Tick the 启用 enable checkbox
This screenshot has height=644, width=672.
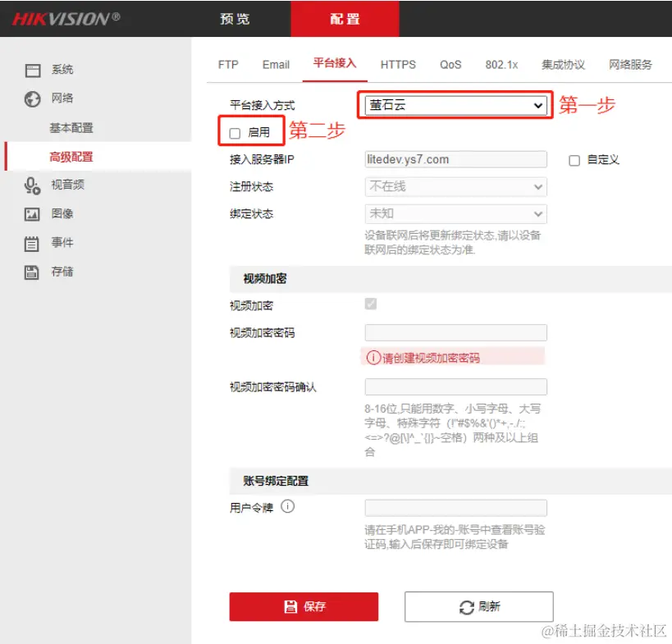[x=235, y=133]
